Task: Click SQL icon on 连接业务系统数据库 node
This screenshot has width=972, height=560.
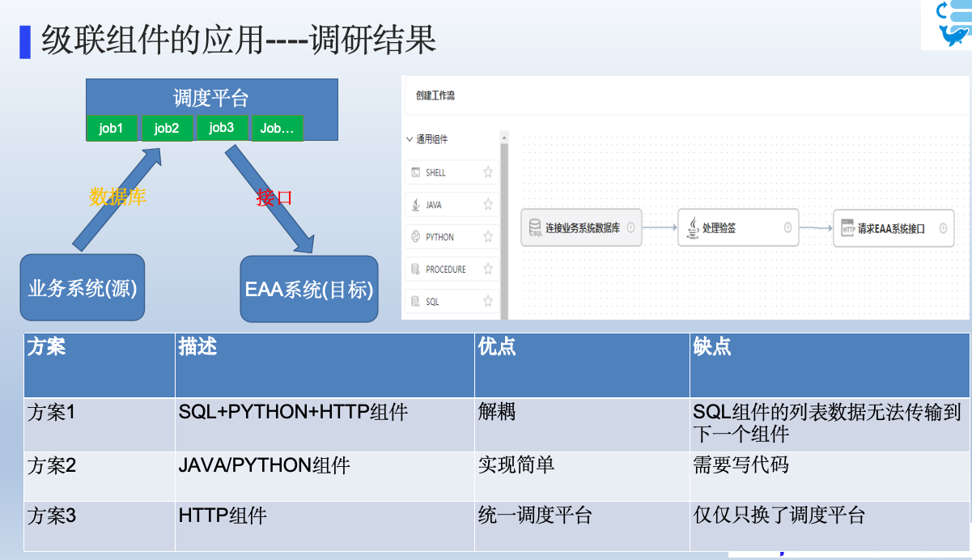Action: [535, 228]
